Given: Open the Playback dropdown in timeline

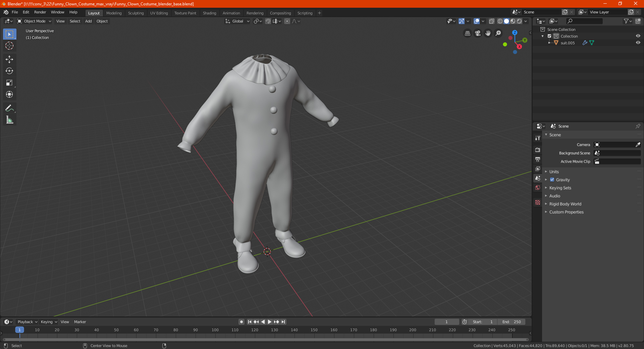Looking at the screenshot, I should tap(27, 322).
